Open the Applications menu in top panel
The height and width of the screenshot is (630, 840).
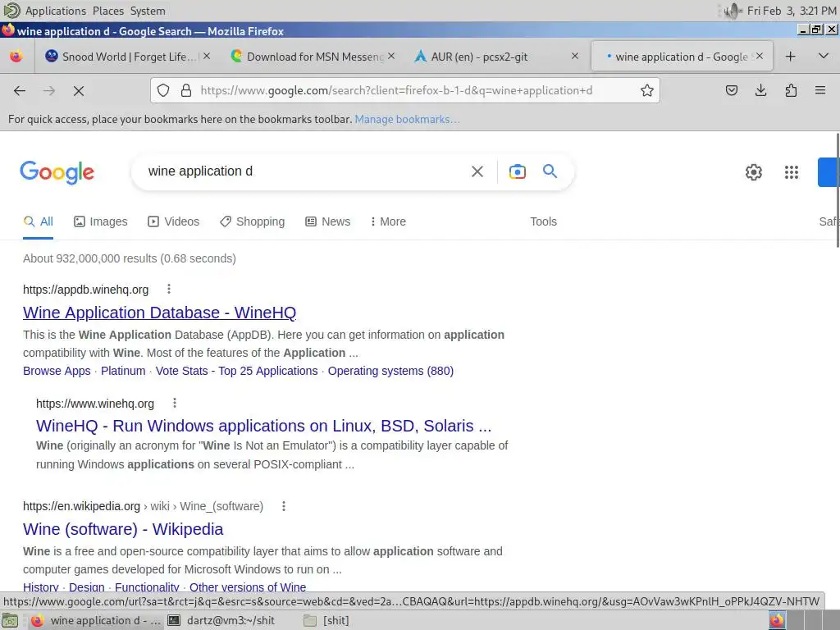tap(56, 11)
